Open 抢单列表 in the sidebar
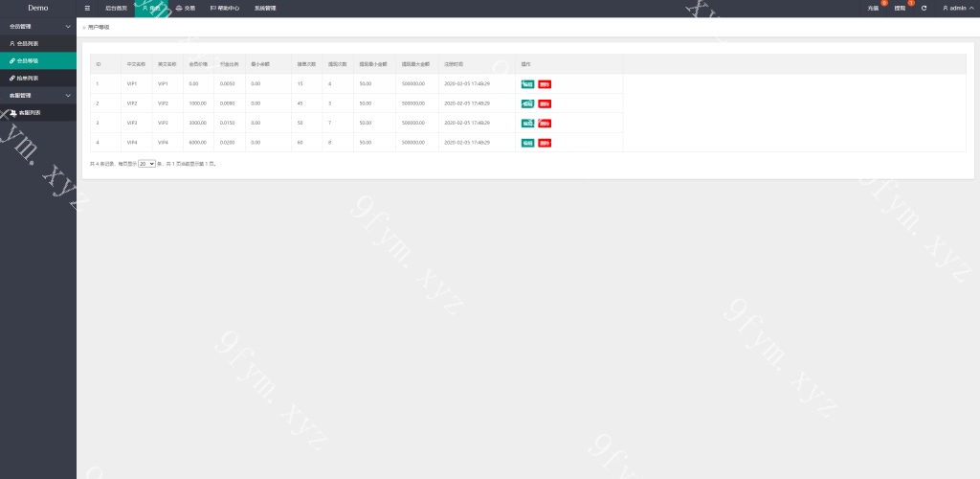This screenshot has width=980, height=479. click(38, 79)
